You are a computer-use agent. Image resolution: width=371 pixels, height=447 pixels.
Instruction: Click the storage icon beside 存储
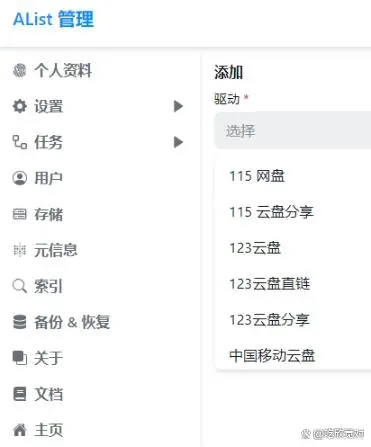[19, 214]
